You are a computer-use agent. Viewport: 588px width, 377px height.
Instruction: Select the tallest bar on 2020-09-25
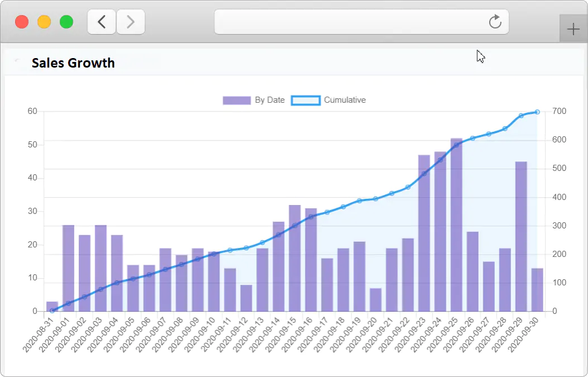[458, 223]
